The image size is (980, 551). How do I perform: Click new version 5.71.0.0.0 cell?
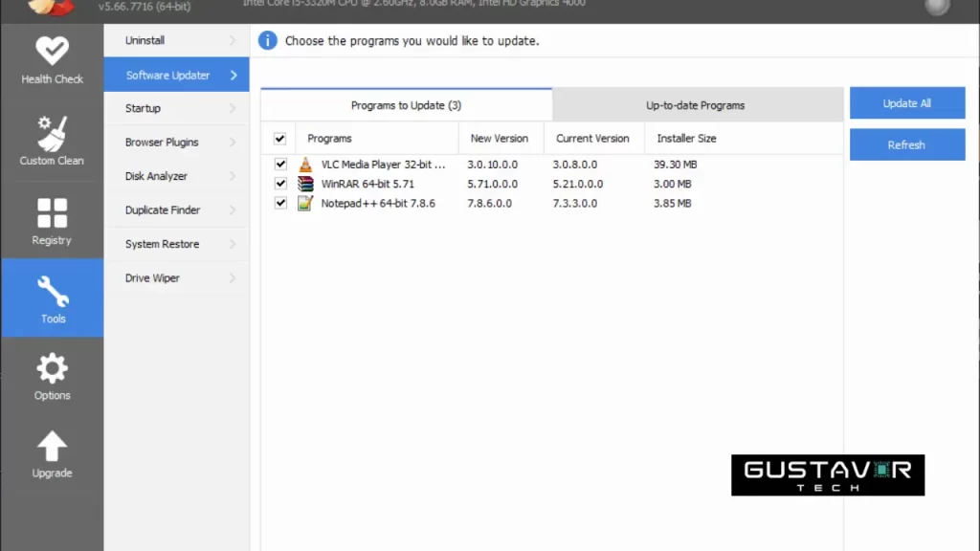click(493, 184)
